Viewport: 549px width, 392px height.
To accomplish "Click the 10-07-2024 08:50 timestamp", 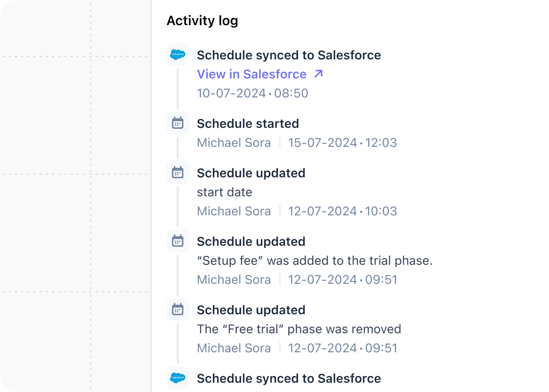I will [x=252, y=93].
